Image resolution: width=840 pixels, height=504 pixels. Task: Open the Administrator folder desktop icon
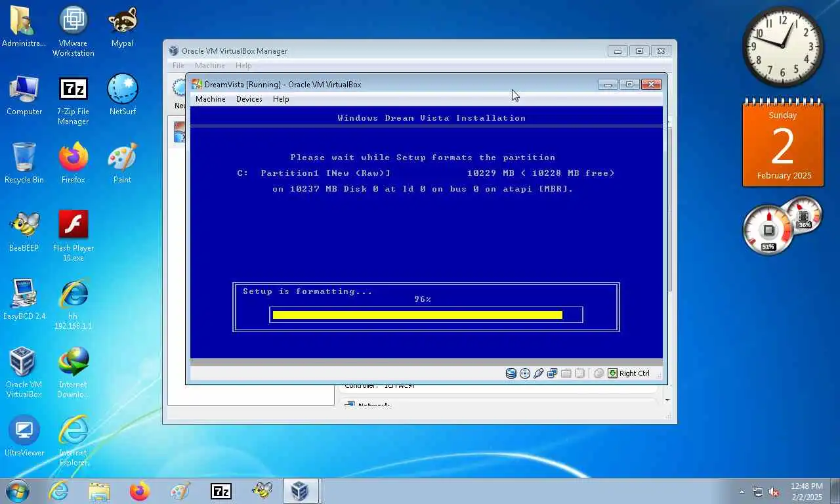pos(24,27)
